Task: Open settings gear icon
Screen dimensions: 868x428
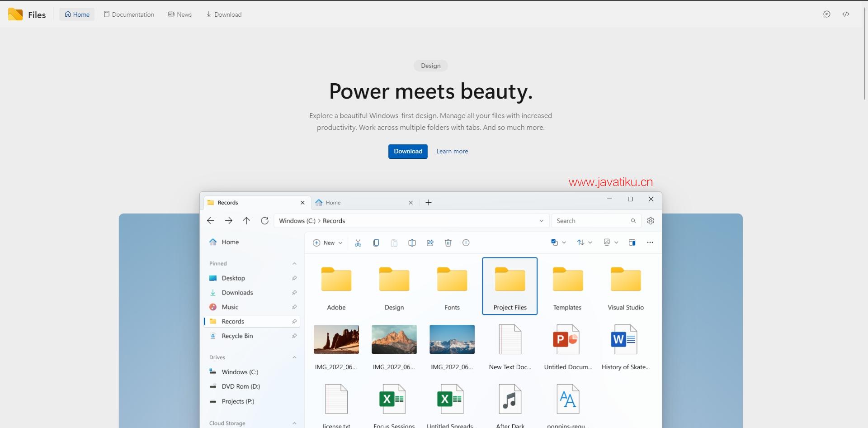Action: tap(651, 221)
